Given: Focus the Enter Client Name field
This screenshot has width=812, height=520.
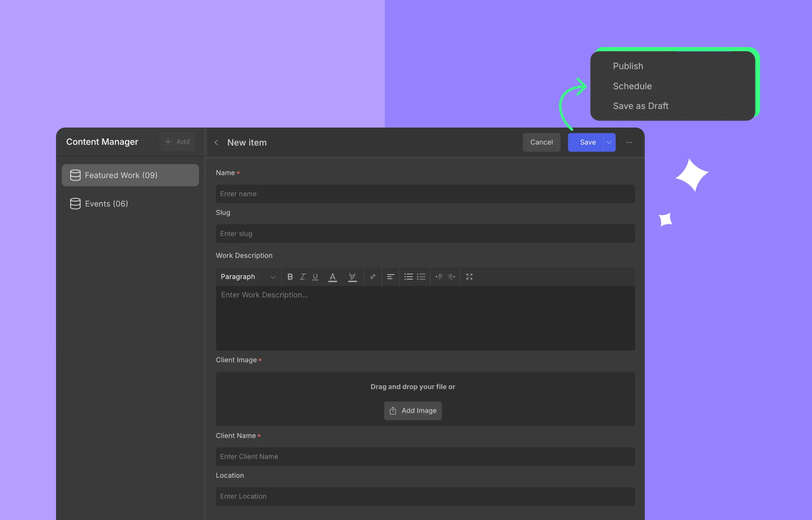Looking at the screenshot, I should click(x=425, y=457).
